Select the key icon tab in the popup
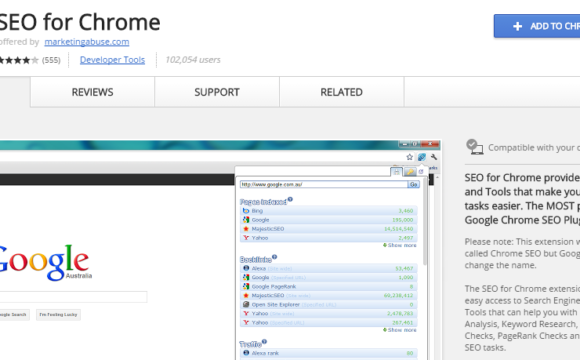The image size is (580, 360). tap(410, 172)
